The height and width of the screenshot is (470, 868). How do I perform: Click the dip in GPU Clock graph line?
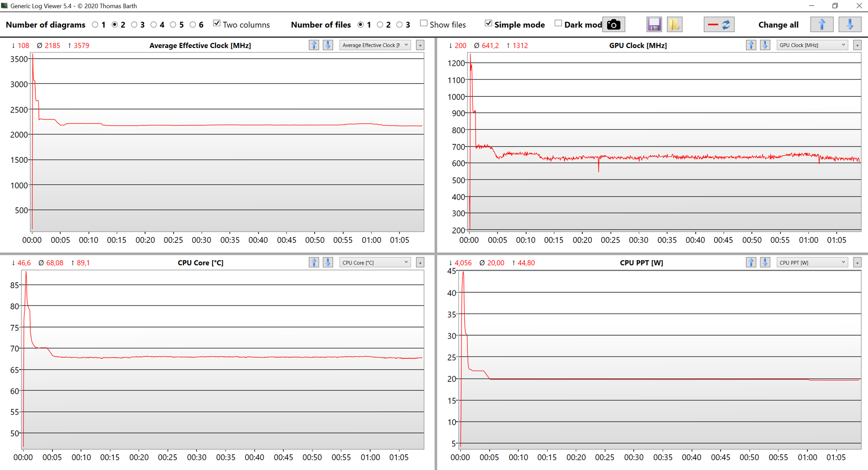(x=599, y=168)
